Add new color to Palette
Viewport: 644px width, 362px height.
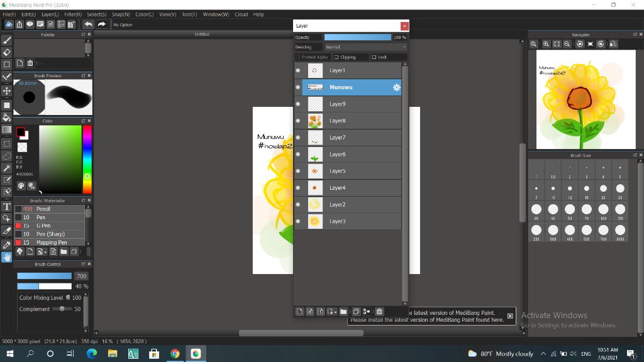coord(19,63)
